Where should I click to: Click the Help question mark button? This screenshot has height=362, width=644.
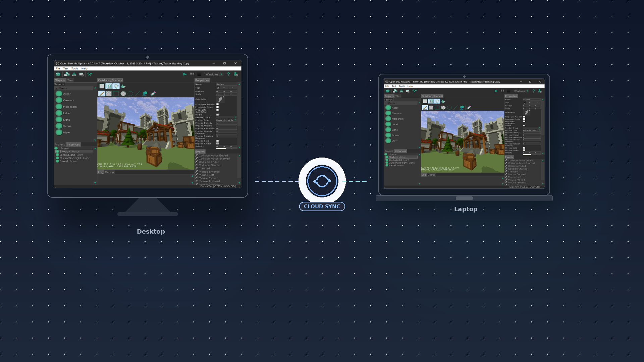coord(228,74)
